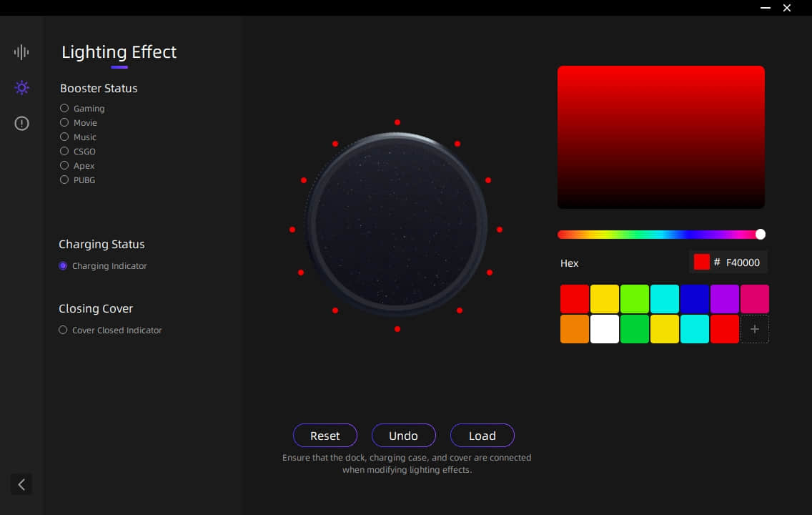Click the topmost red LED dot

pos(397,122)
